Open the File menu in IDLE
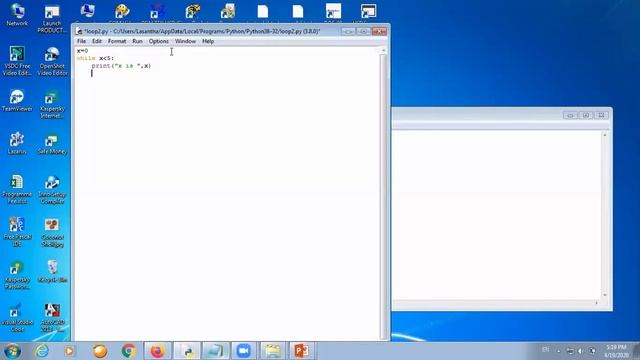Screen dimensions: 640x360 click(x=81, y=41)
